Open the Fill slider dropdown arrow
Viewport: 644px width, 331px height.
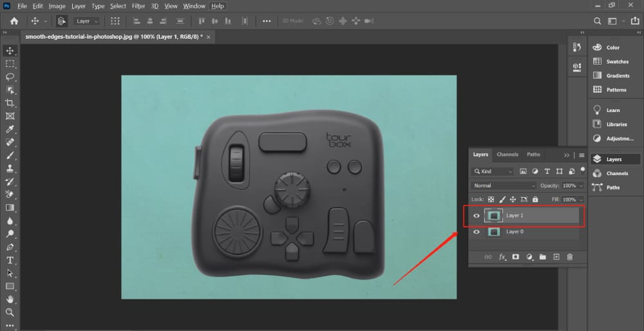tap(581, 200)
